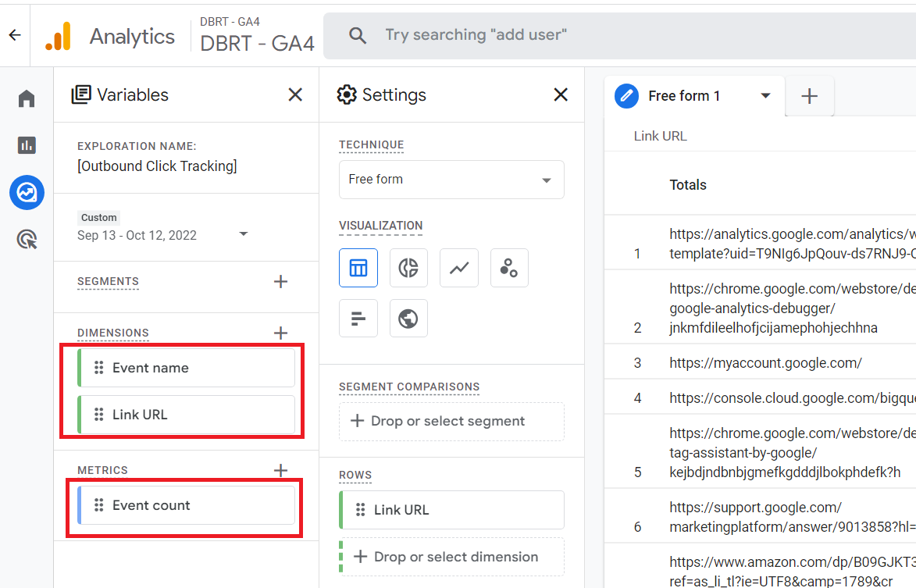Choose the Bar chart visualization
The height and width of the screenshot is (588, 916).
(358, 319)
